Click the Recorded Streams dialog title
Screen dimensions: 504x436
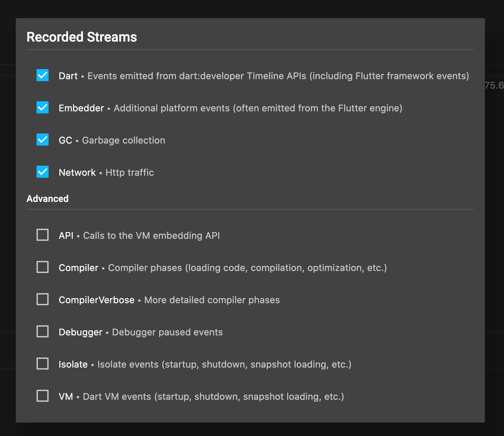pyautogui.click(x=82, y=37)
